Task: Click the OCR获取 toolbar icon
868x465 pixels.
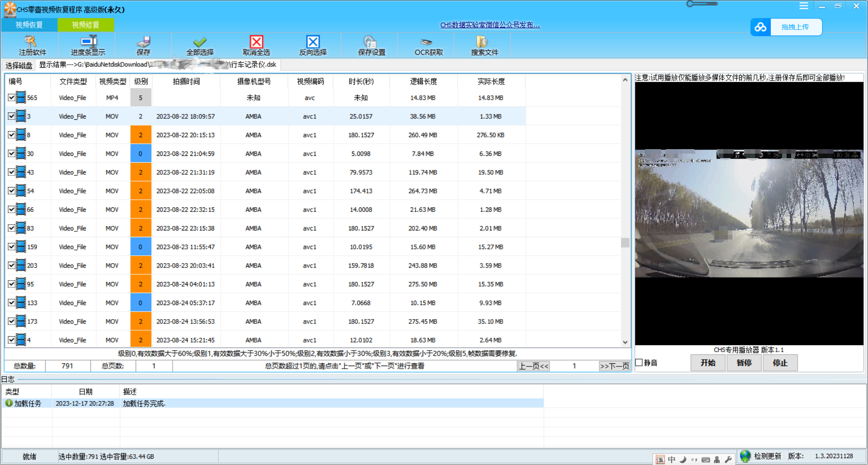Action: click(x=426, y=42)
